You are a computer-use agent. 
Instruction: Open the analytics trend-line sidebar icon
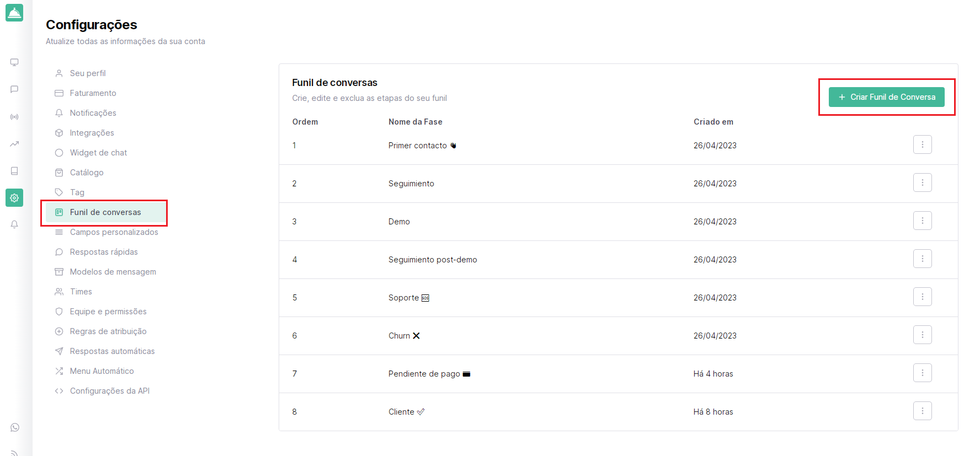coord(14,144)
